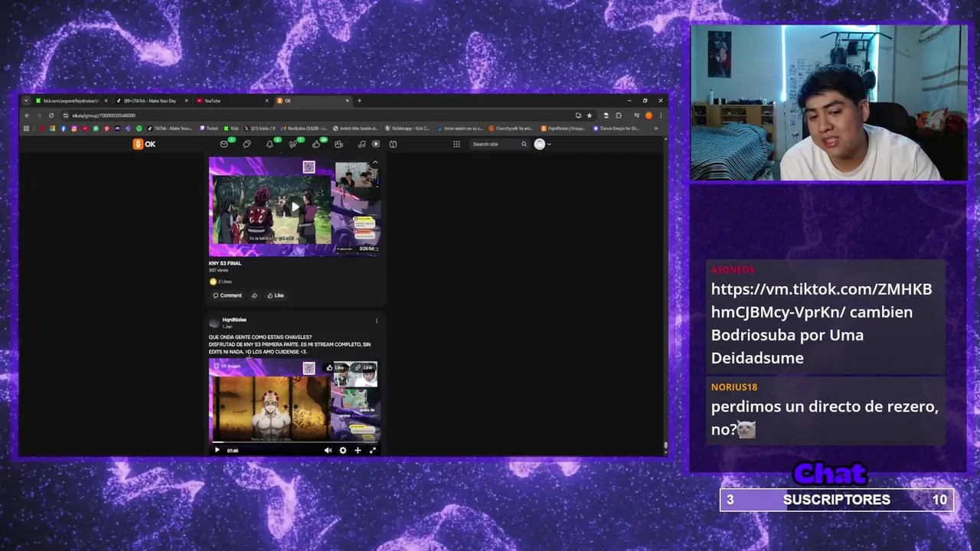
Task: Open the OK messages envelope icon
Action: 224,144
